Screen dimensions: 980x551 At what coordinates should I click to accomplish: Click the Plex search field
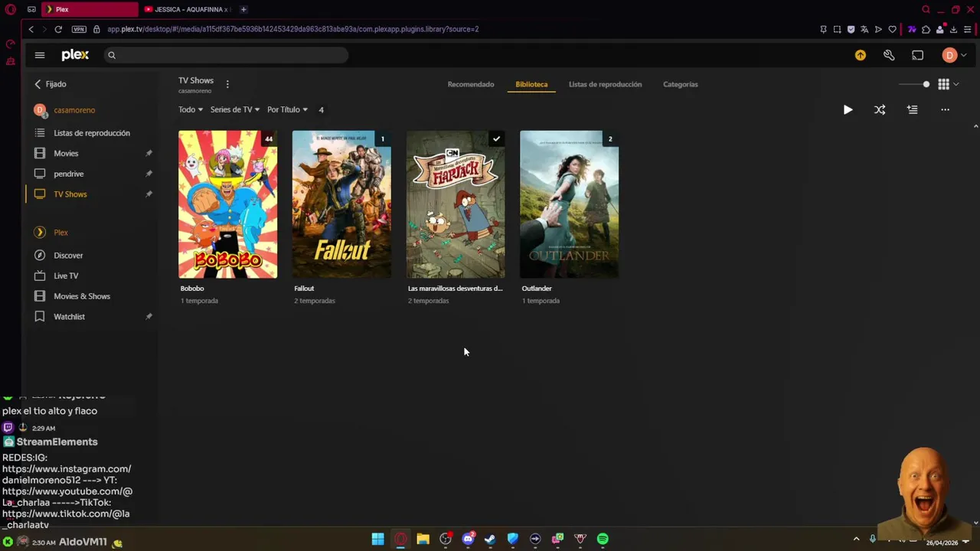pos(227,55)
